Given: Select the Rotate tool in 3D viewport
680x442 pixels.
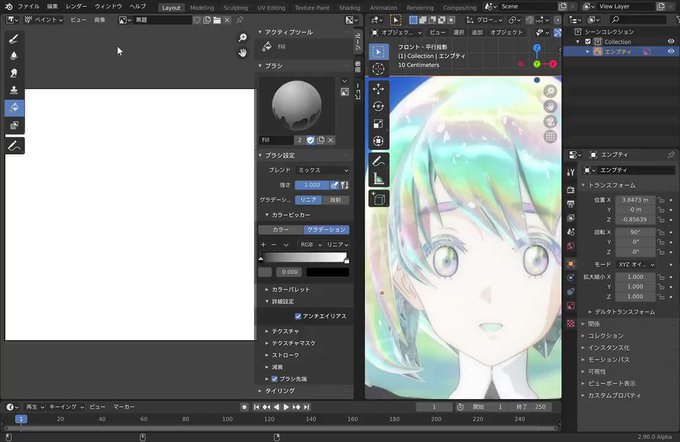Looking at the screenshot, I should point(379,106).
